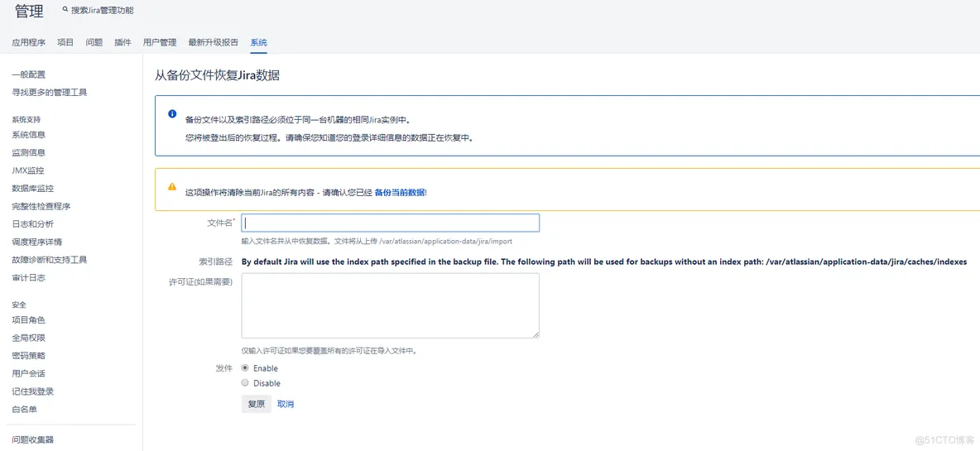Open 问题收集器 sidebar item
The image size is (980, 451).
pyautogui.click(x=32, y=439)
